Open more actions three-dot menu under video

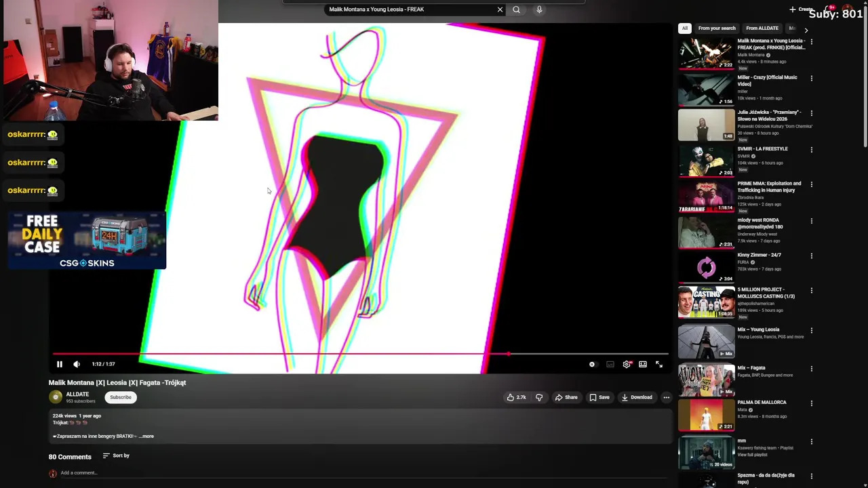pos(666,397)
